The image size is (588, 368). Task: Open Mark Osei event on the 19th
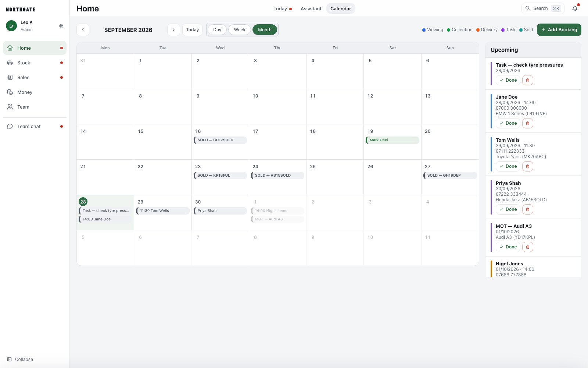(392, 140)
